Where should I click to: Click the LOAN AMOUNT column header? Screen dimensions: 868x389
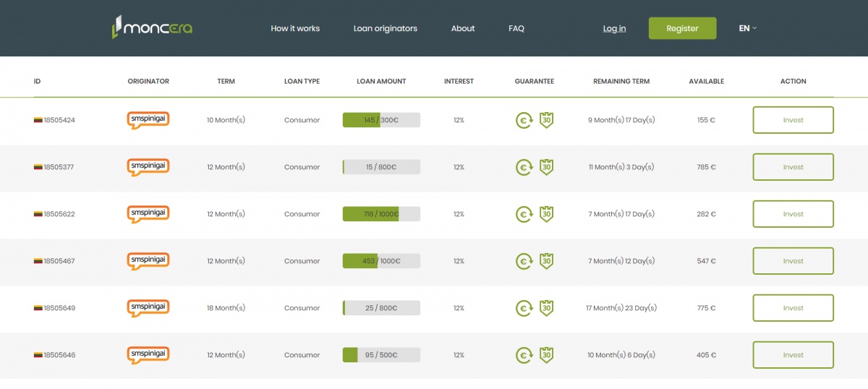tap(381, 82)
